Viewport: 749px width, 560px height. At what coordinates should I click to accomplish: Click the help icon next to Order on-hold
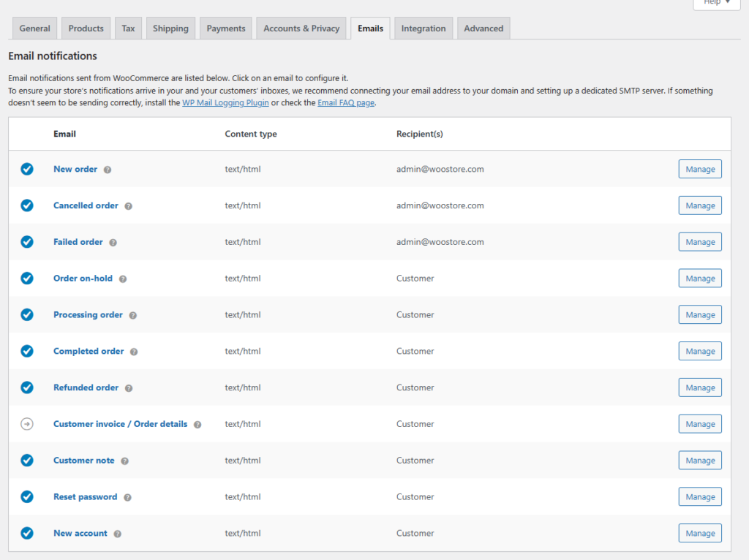click(x=123, y=279)
